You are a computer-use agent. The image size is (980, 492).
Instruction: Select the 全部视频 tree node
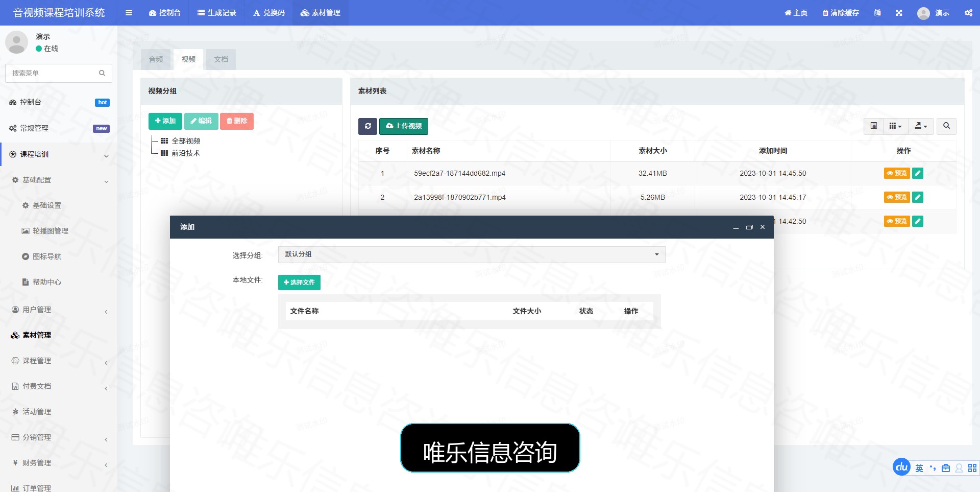click(x=186, y=141)
